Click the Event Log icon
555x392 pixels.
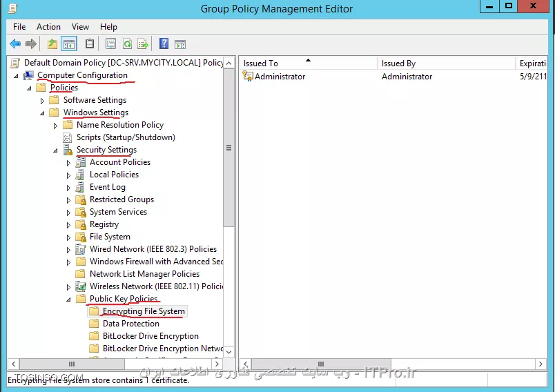pyautogui.click(x=80, y=187)
